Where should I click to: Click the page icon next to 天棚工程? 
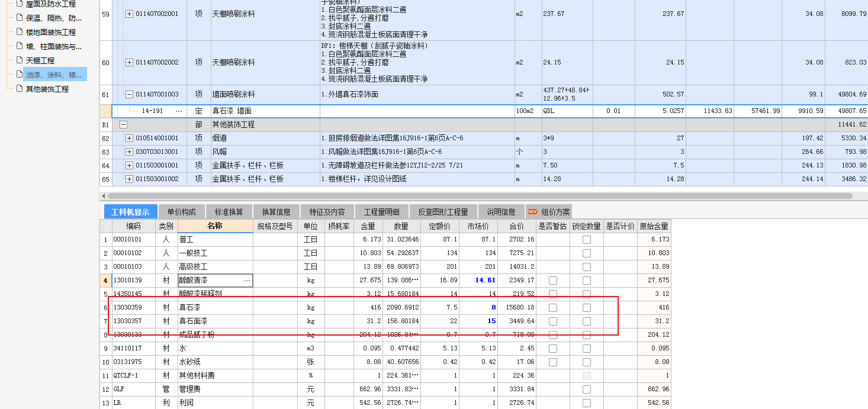[x=20, y=60]
